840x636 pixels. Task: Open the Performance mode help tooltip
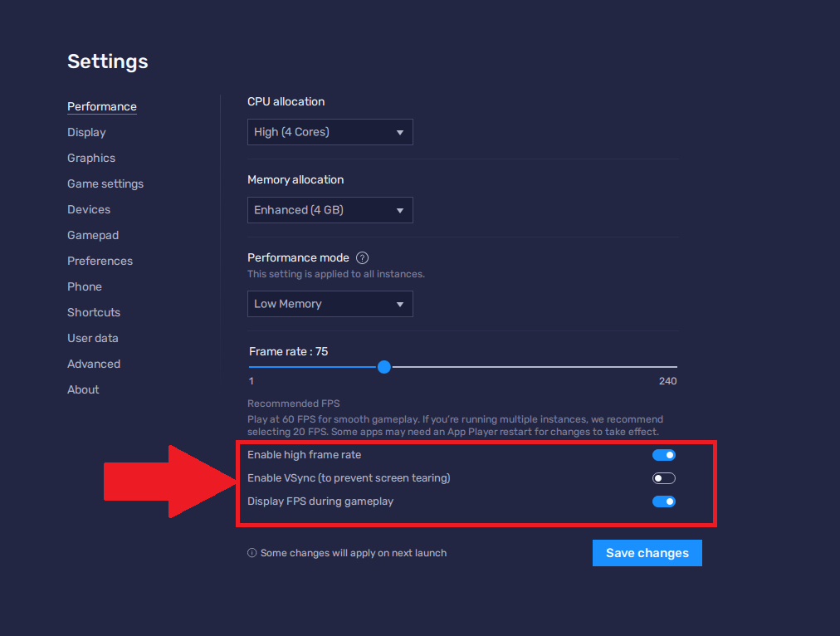[x=362, y=257]
